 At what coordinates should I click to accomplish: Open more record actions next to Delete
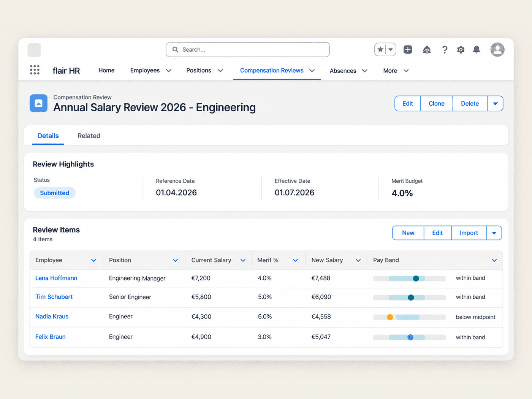tap(495, 103)
